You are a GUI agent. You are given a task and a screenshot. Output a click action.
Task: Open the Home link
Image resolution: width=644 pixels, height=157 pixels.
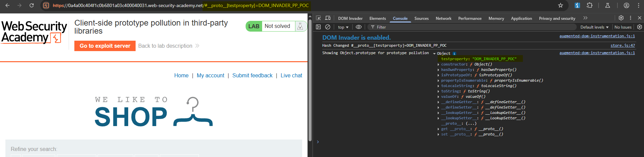[181, 76]
